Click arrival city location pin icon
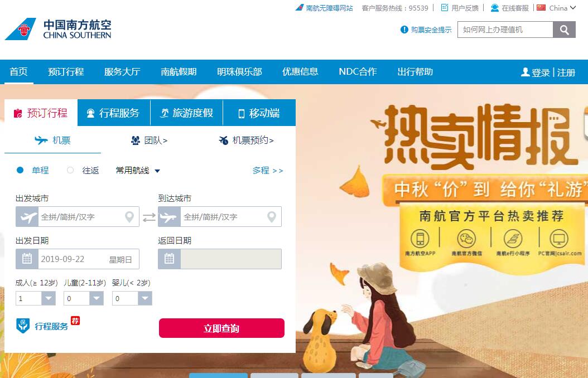The height and width of the screenshot is (378, 588). 272,216
